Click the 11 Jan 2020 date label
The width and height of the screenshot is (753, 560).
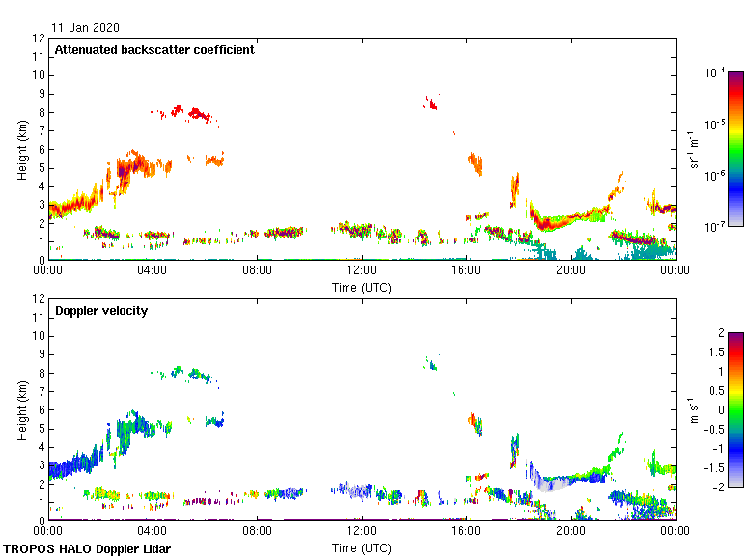tap(86, 27)
